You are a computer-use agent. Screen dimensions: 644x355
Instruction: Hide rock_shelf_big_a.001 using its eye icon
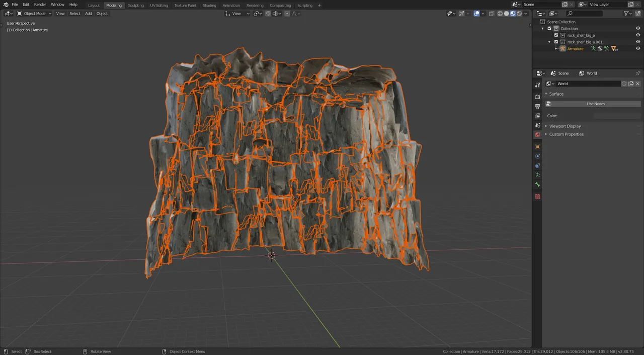[638, 42]
